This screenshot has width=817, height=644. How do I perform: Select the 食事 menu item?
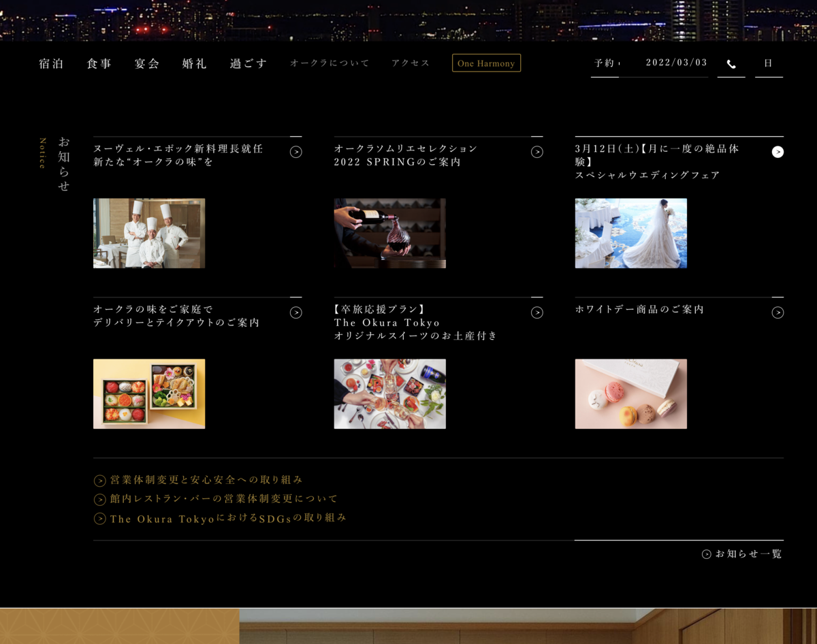pos(99,63)
